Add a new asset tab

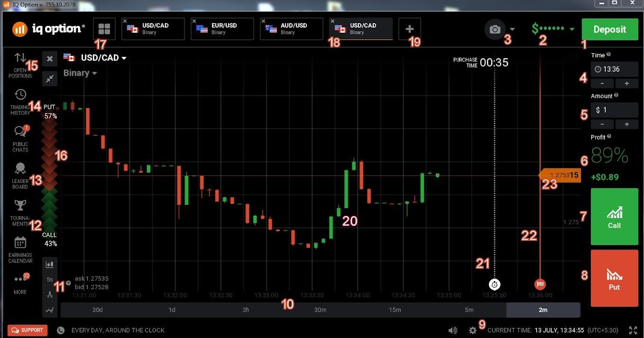click(409, 29)
